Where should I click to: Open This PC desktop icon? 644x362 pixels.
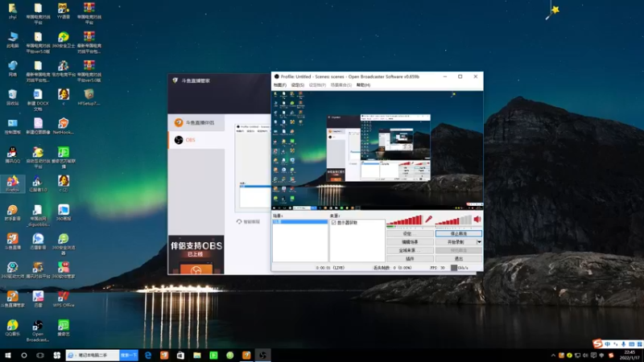13,39
